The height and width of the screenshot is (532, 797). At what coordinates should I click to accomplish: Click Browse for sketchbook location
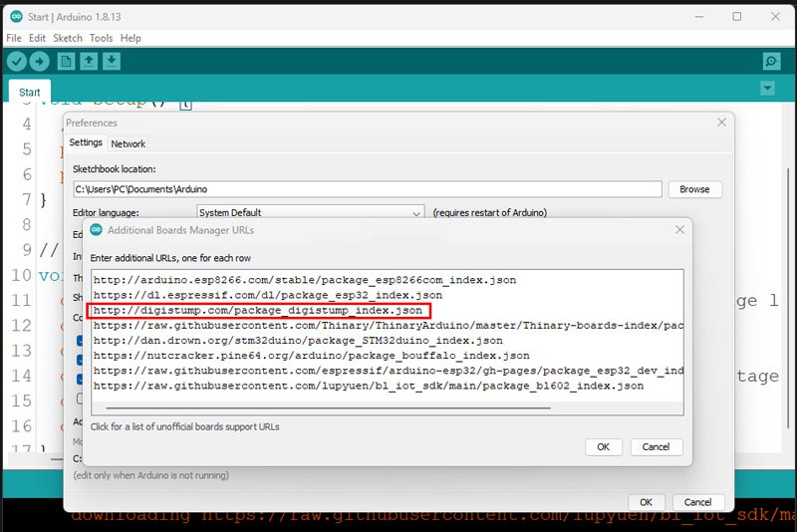pos(694,189)
